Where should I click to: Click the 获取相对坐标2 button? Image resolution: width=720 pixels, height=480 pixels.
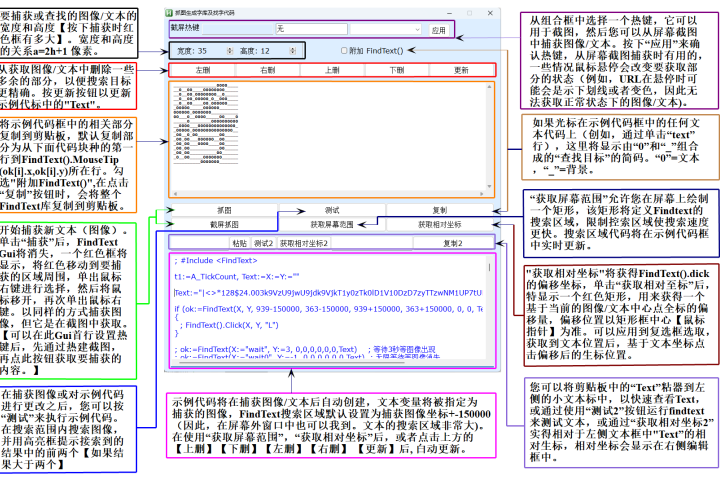point(304,243)
